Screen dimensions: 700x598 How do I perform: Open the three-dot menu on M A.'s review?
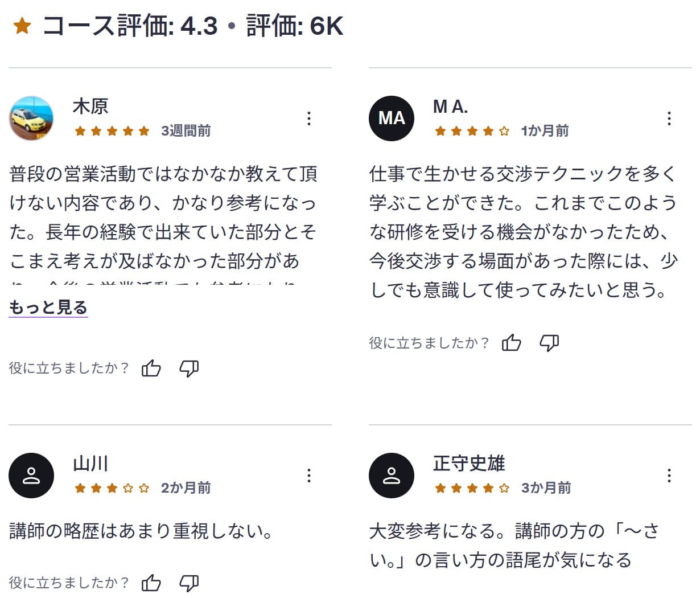click(x=669, y=118)
